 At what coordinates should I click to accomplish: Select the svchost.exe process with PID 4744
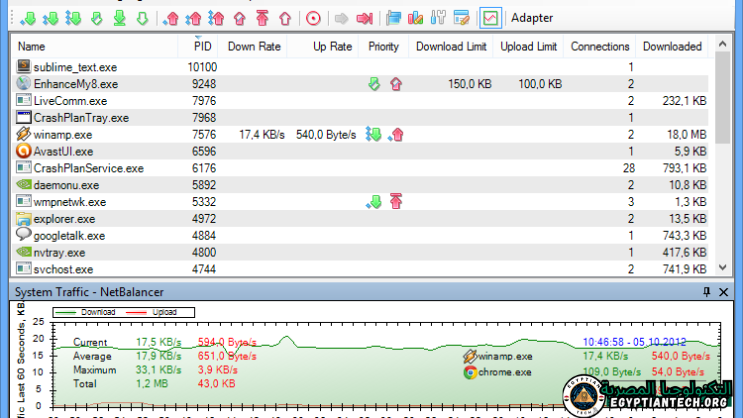tap(360, 269)
